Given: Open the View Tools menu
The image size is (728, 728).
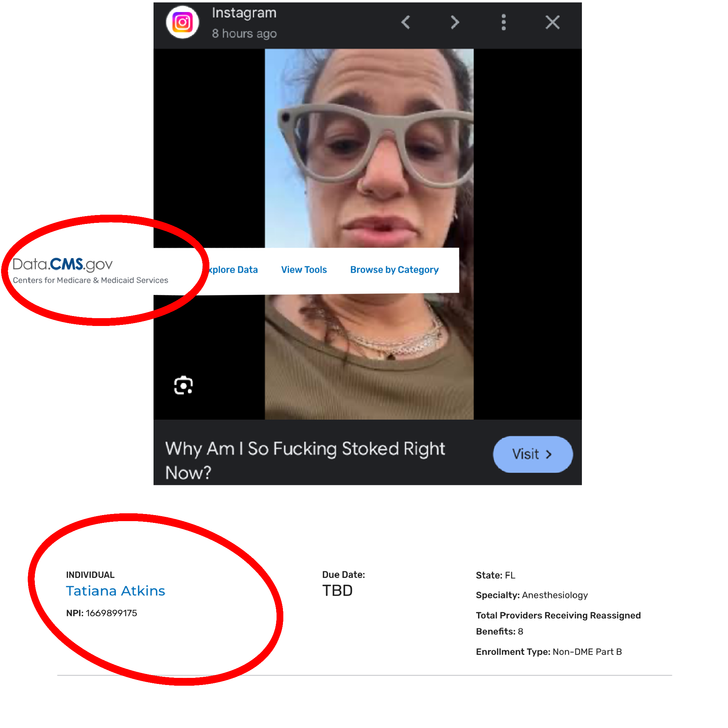Looking at the screenshot, I should tap(304, 270).
